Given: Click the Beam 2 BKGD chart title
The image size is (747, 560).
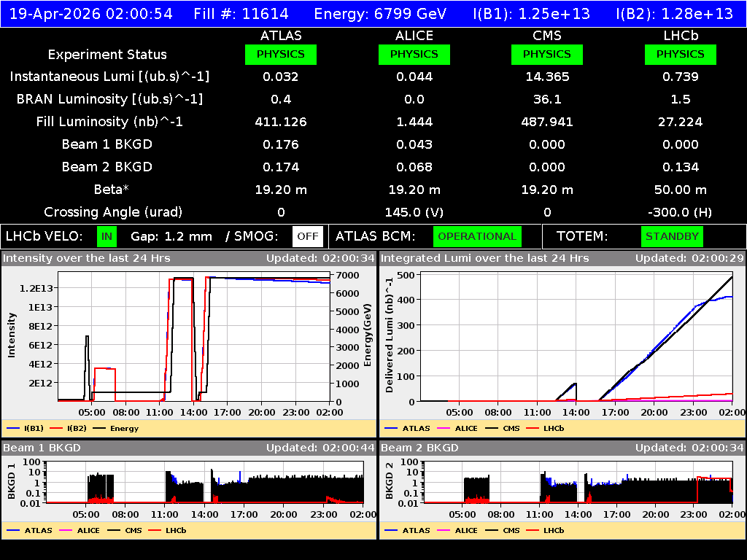Looking at the screenshot, I should [419, 448].
